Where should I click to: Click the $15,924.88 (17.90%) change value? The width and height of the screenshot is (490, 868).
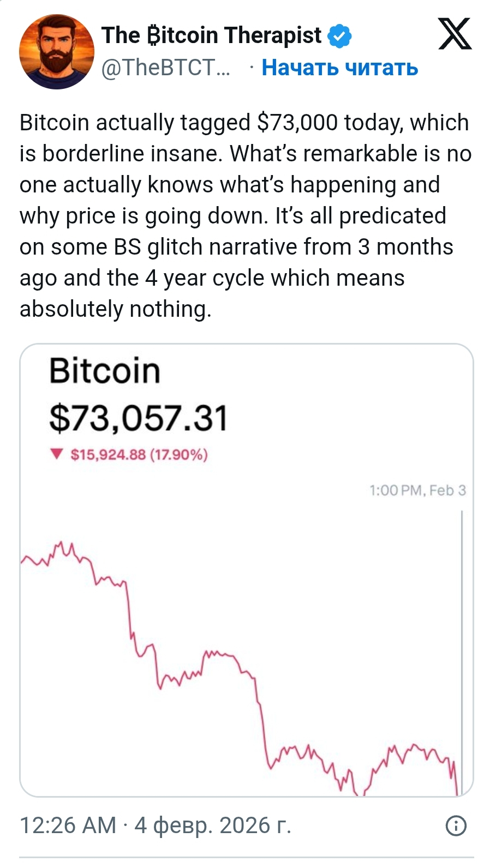(x=139, y=454)
